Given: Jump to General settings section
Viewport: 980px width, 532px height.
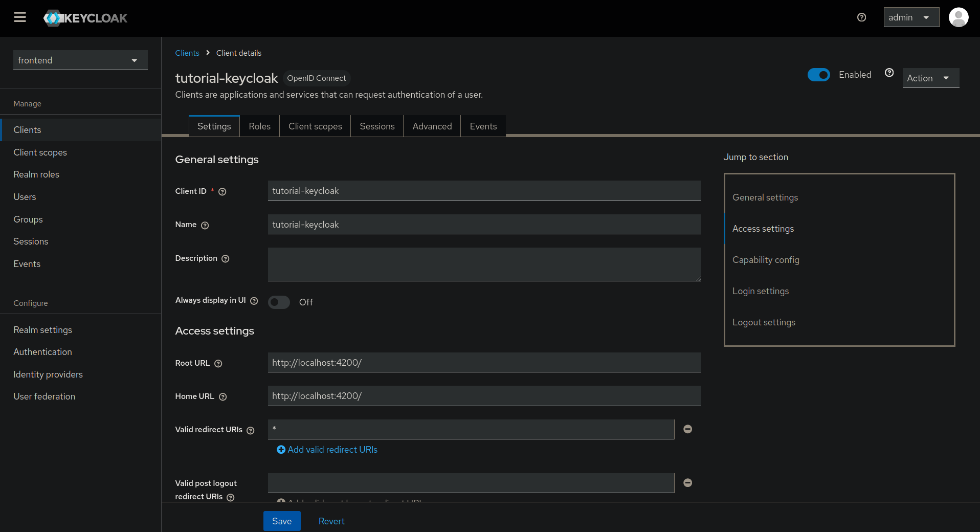Looking at the screenshot, I should click(765, 197).
